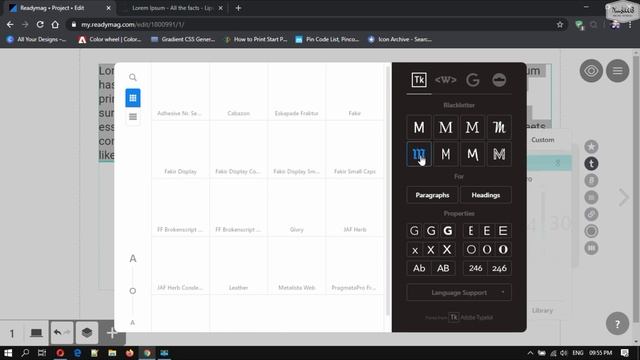Open Windows Start menu
This screenshot has height=360, width=640.
click(x=8, y=353)
